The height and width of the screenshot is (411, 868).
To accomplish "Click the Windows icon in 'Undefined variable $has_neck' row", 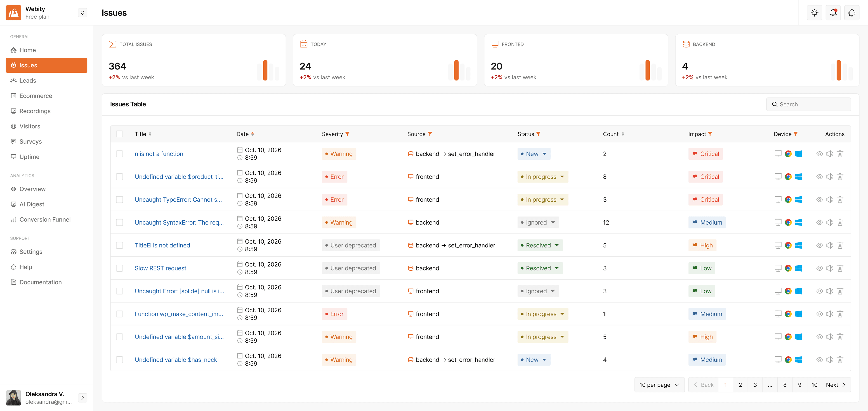I will (798, 360).
